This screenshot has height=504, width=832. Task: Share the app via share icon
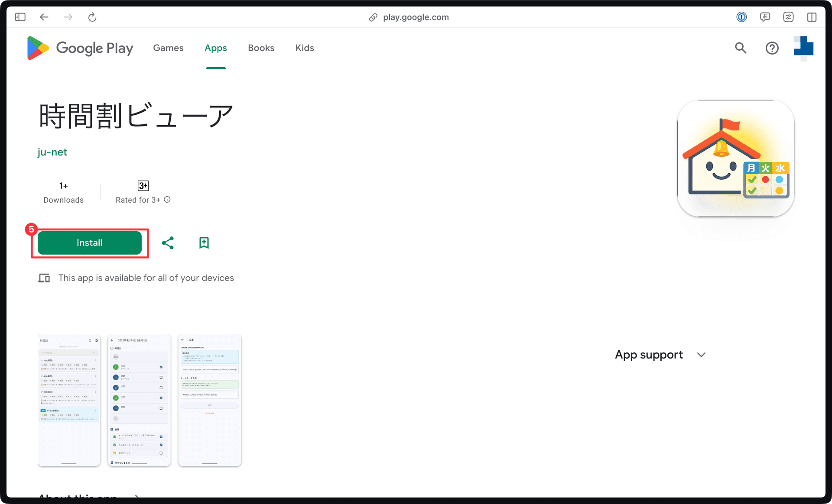[168, 243]
